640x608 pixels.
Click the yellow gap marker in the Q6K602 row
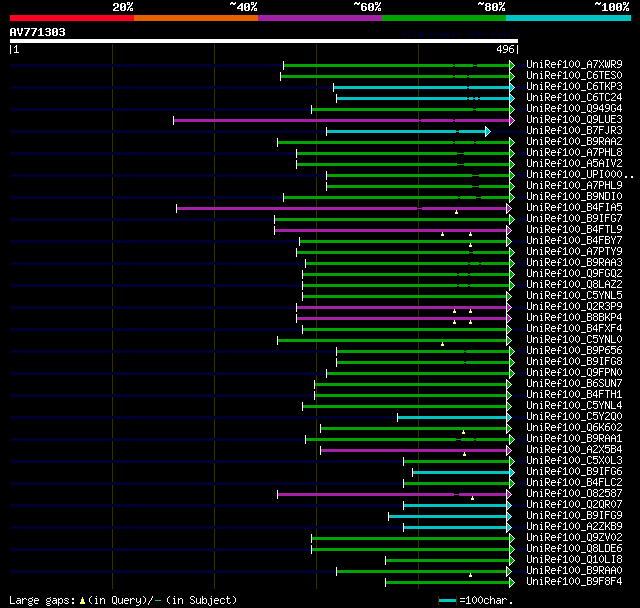point(463,432)
